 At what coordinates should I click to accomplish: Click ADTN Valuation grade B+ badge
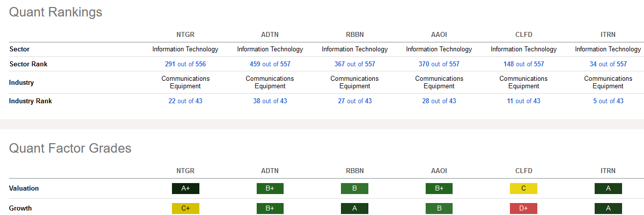(270, 189)
